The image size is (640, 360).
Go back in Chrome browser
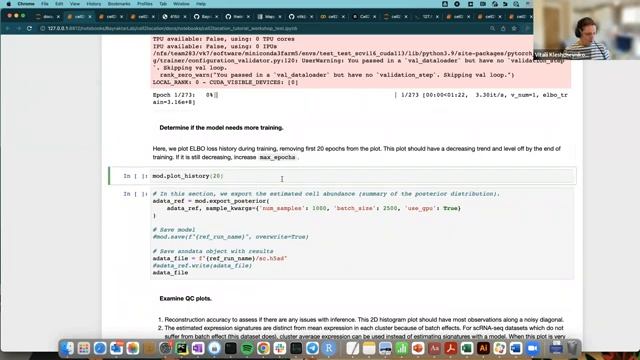(x=7, y=29)
